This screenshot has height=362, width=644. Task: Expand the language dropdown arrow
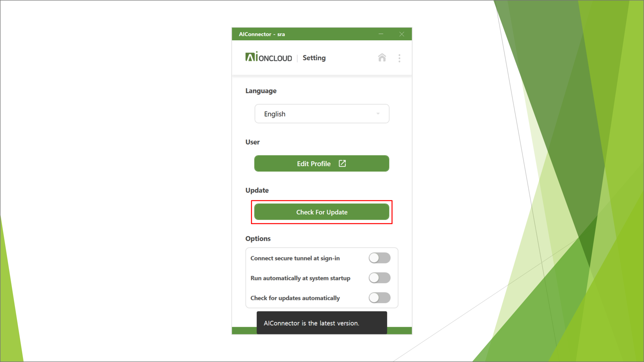(378, 114)
